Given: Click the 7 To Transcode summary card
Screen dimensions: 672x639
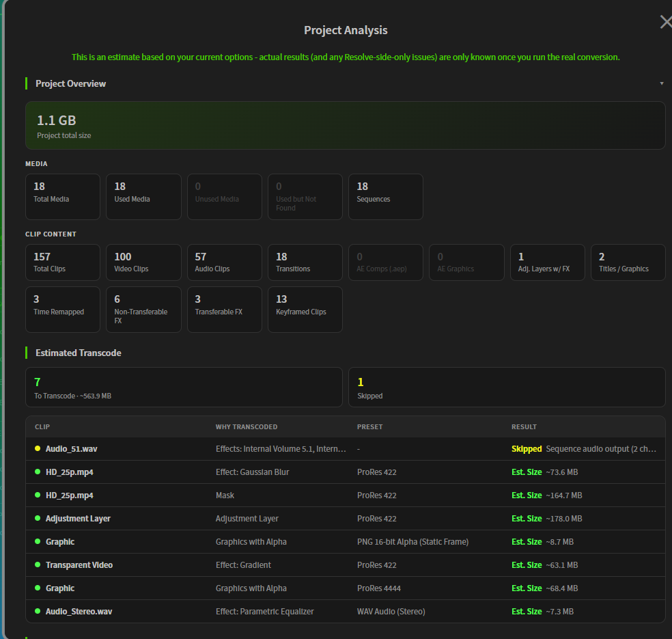Looking at the screenshot, I should [x=184, y=388].
